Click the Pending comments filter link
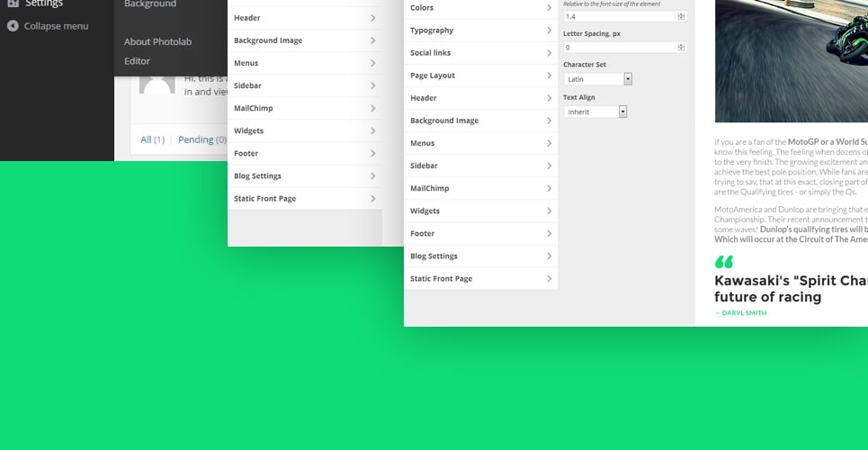The width and height of the screenshot is (868, 450). coord(196,139)
